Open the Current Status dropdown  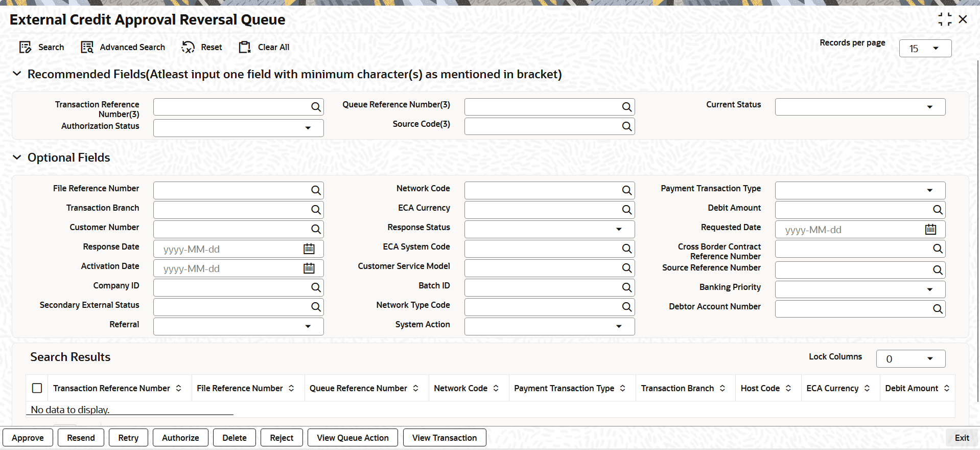tap(929, 107)
